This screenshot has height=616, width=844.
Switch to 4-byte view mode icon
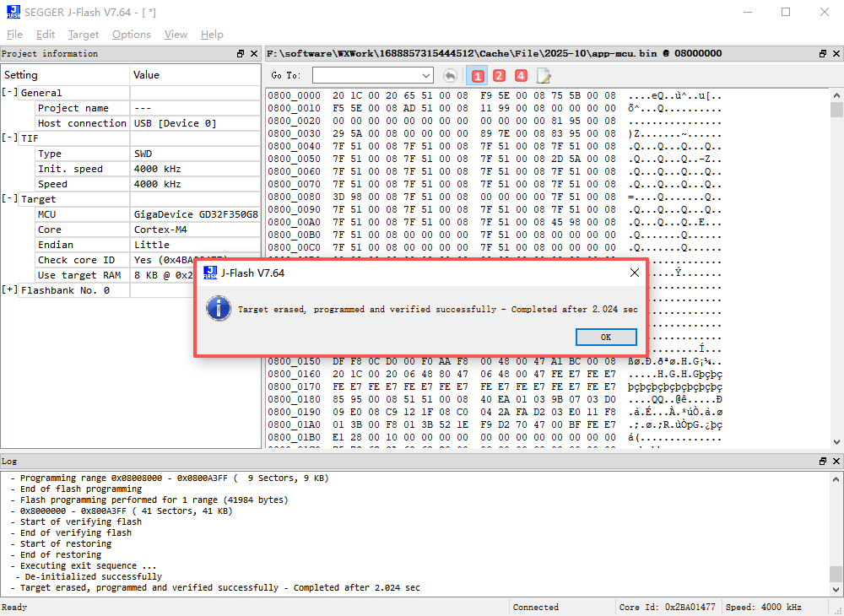pos(521,76)
